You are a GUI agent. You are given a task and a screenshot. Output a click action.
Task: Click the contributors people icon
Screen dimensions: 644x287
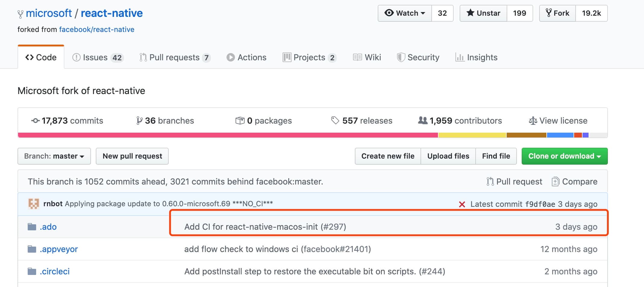click(423, 121)
